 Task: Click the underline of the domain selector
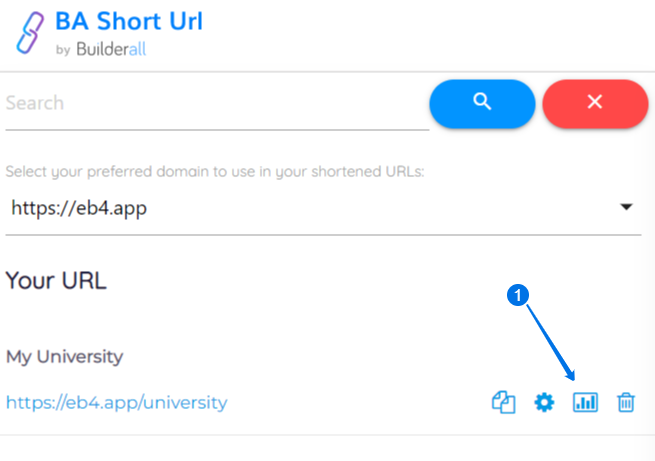tap(323, 235)
